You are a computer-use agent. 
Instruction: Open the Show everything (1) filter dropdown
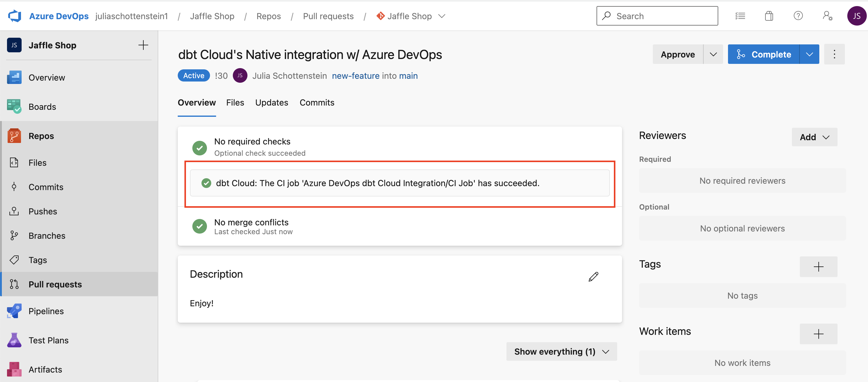562,351
